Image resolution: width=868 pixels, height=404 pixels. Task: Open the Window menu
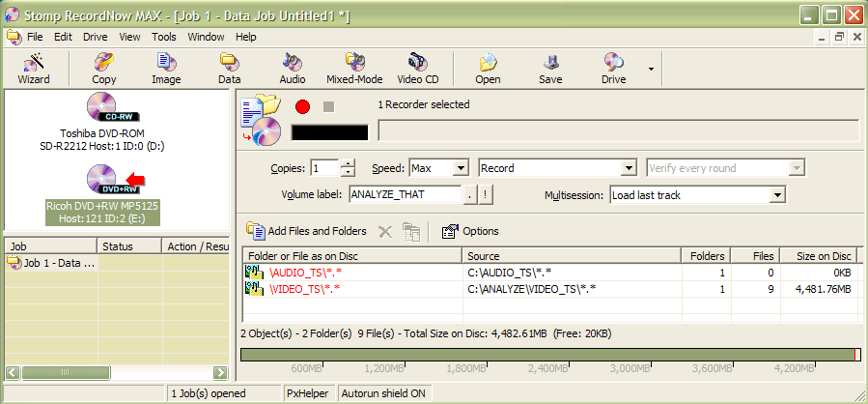[206, 37]
